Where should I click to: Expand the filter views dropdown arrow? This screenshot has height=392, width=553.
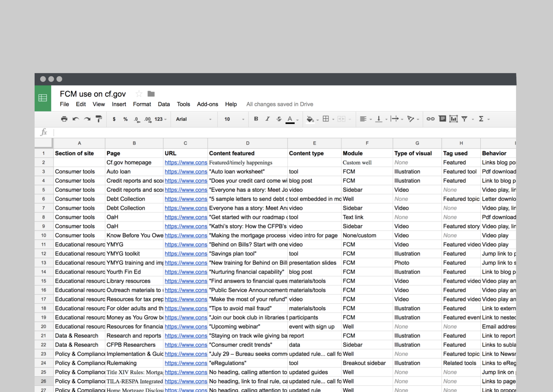pyautogui.click(x=473, y=119)
